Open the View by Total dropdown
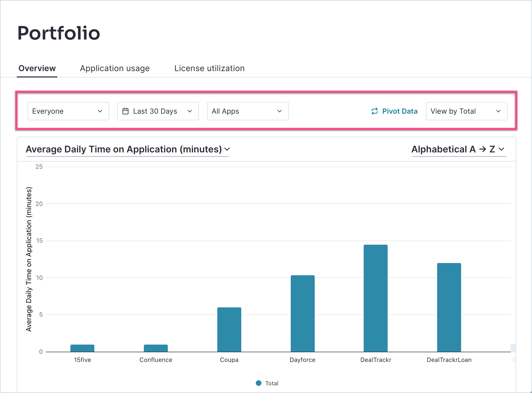Image resolution: width=532 pixels, height=393 pixels. click(x=466, y=111)
